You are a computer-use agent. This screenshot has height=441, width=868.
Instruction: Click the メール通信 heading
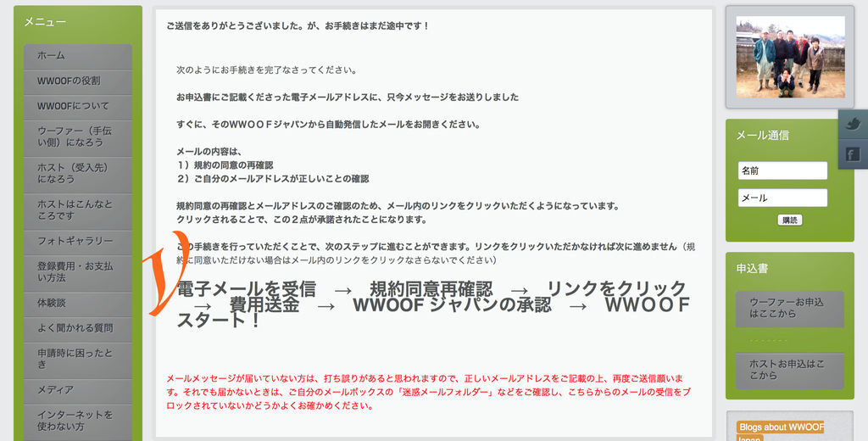(x=762, y=135)
